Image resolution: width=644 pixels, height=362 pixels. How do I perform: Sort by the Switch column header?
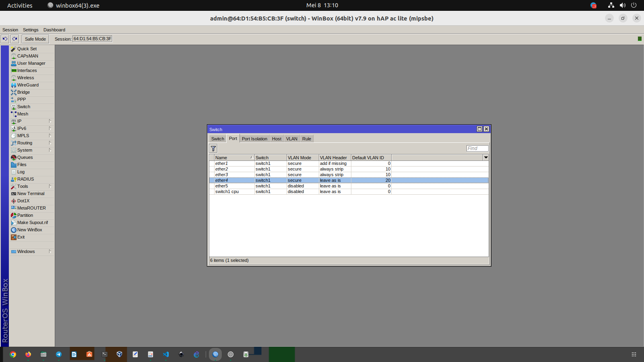pyautogui.click(x=270, y=158)
